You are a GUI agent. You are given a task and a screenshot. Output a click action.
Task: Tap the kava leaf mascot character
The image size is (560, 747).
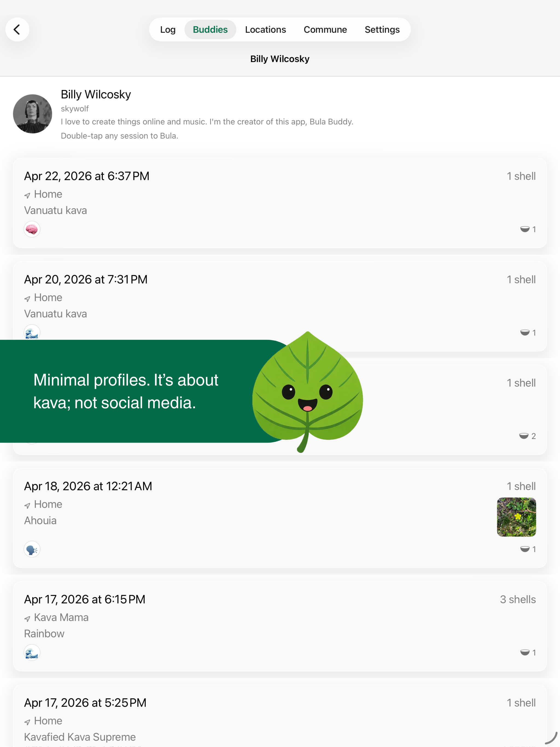(307, 392)
